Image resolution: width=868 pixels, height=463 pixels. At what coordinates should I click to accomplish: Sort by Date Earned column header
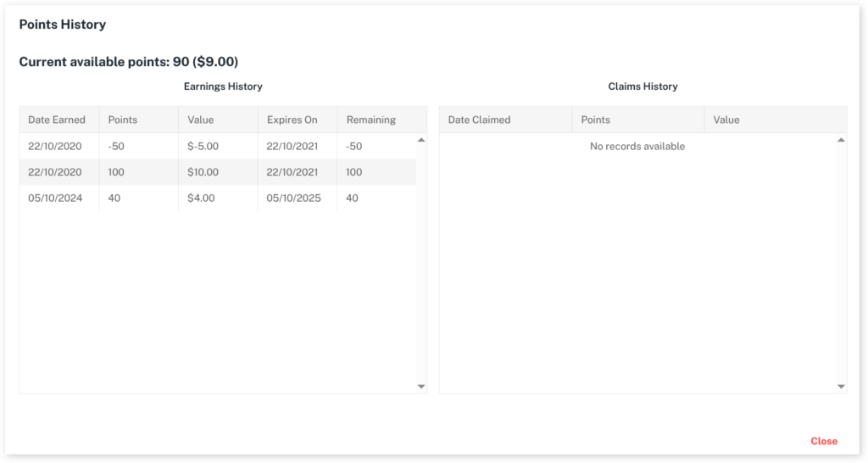57,120
